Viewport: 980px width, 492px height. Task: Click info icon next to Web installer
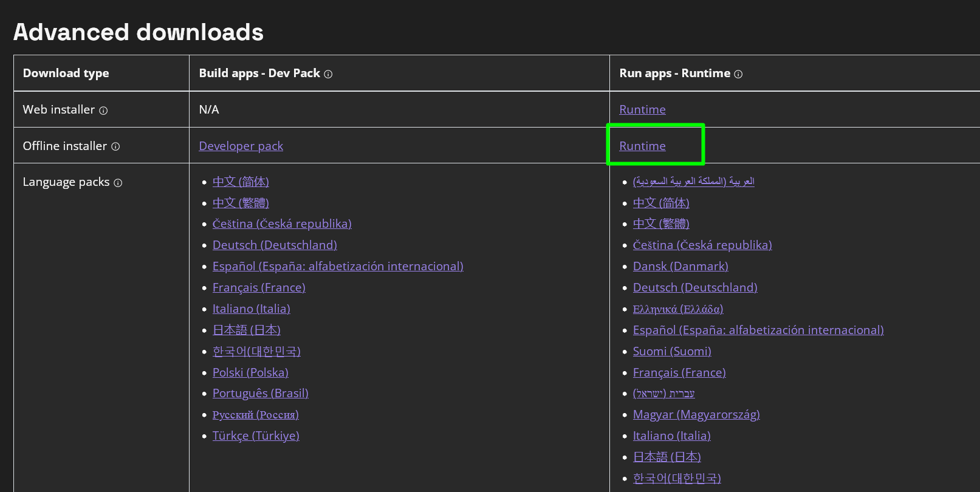tap(103, 111)
